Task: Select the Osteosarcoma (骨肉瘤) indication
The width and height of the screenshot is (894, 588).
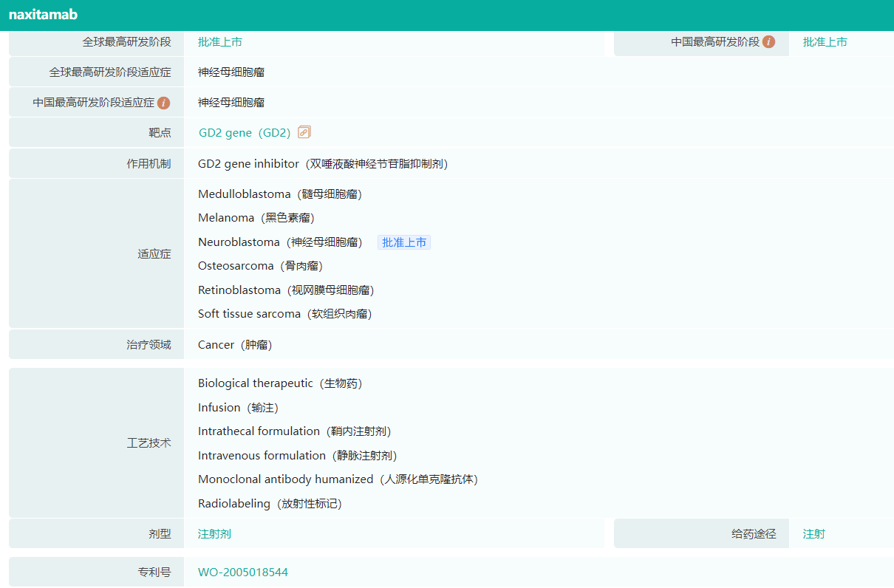Action: coord(260,266)
